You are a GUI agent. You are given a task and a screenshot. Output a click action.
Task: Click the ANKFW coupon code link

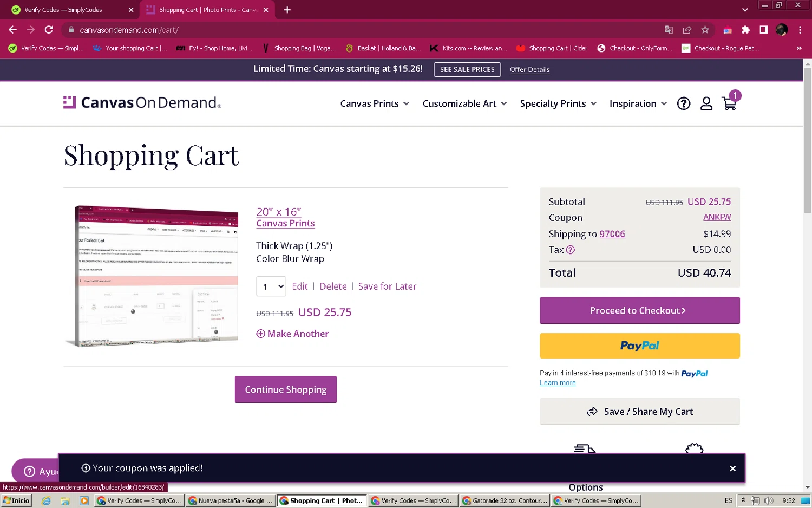[717, 217]
